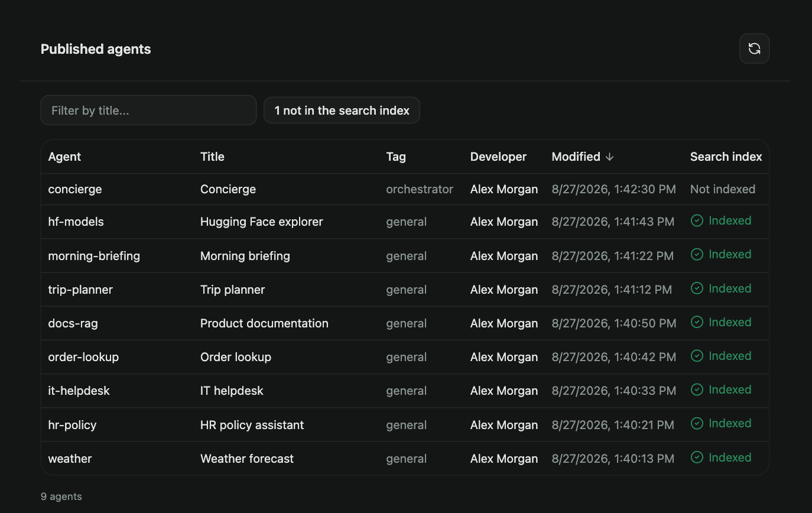Click the indexed checkmark icon for weather

[697, 457]
